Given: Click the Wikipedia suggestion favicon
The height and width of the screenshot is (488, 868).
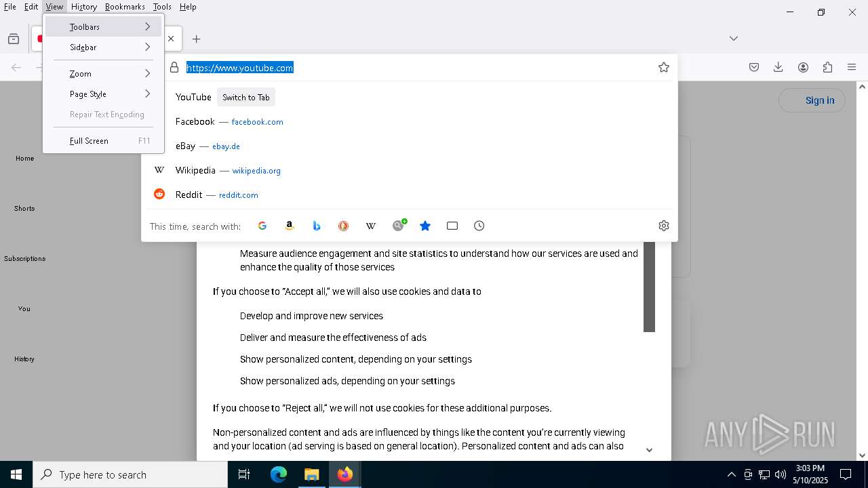Looking at the screenshot, I should click(x=159, y=170).
